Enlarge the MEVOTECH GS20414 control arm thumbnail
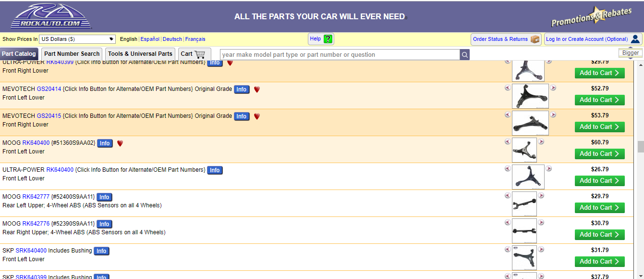 tap(530, 96)
